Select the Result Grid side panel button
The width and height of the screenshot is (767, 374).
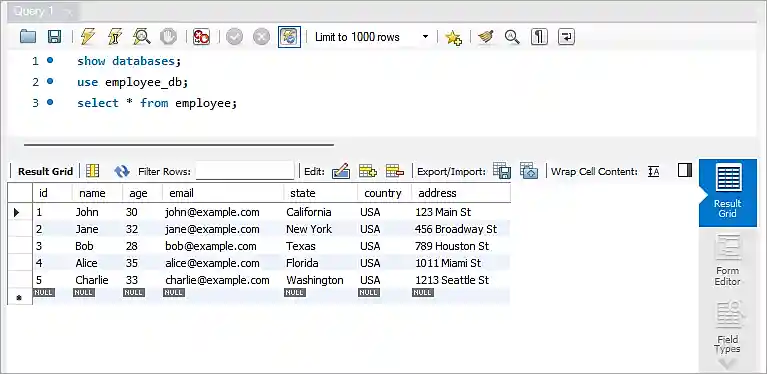coord(727,193)
